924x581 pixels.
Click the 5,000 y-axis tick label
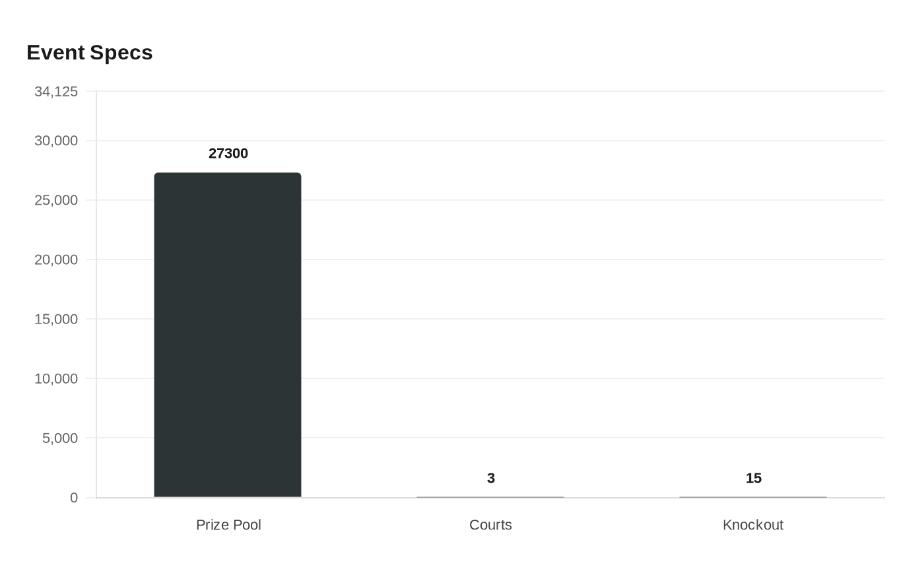[x=60, y=438]
